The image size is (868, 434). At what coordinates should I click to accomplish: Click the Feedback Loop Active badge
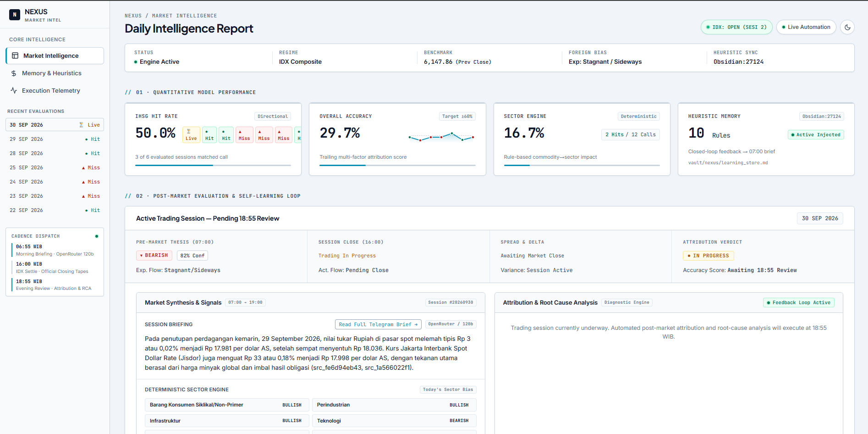[798, 303]
